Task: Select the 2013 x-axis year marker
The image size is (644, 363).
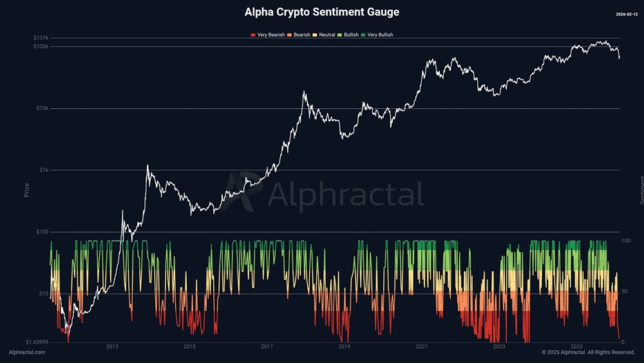Action: (112, 347)
